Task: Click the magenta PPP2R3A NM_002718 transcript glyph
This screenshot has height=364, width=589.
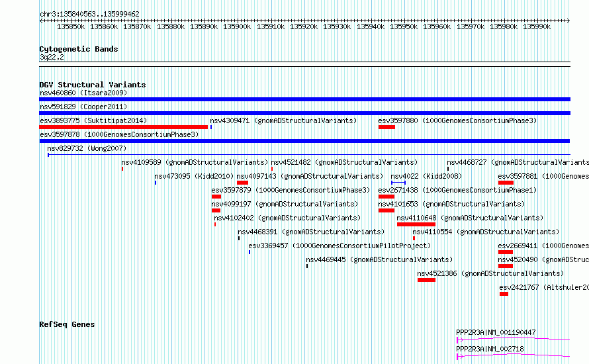Action: (513, 356)
